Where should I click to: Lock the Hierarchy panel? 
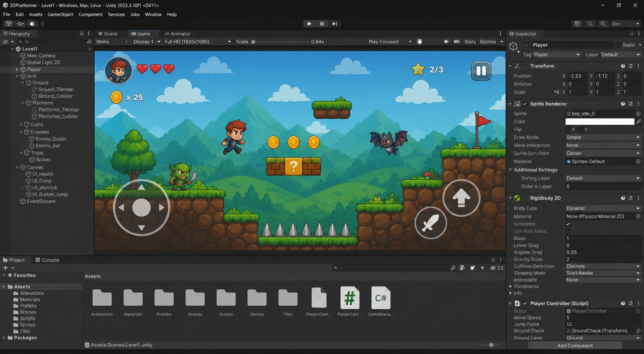tap(81, 34)
